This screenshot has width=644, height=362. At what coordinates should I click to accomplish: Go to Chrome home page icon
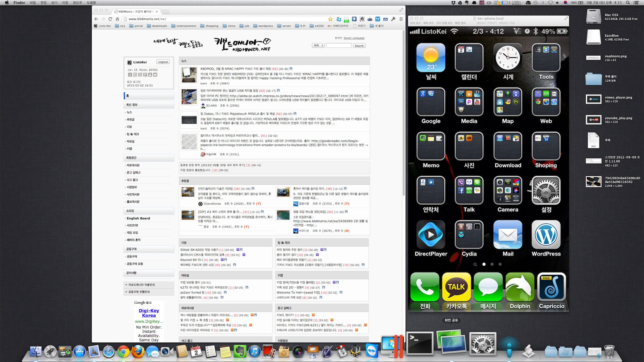[x=118, y=19]
